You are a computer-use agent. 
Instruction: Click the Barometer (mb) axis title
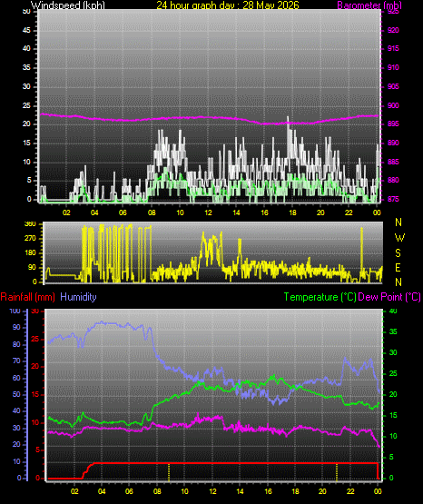pos(369,5)
